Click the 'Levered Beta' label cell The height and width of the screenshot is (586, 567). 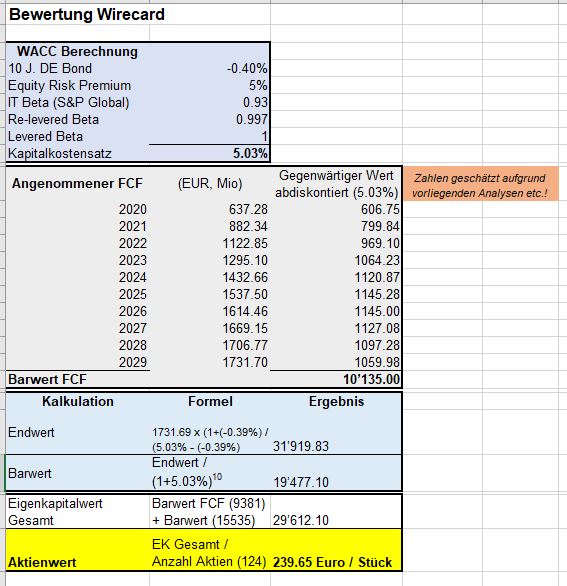(45, 136)
